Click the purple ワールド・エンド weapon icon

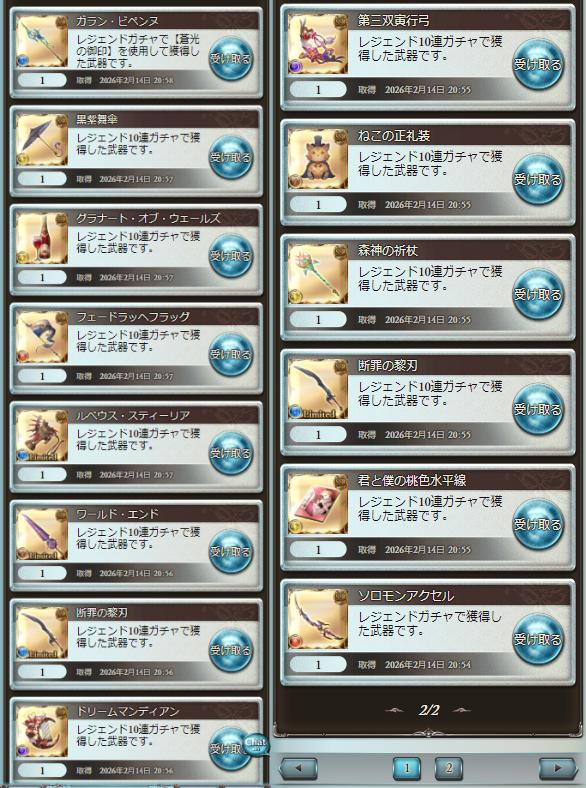coord(42,534)
